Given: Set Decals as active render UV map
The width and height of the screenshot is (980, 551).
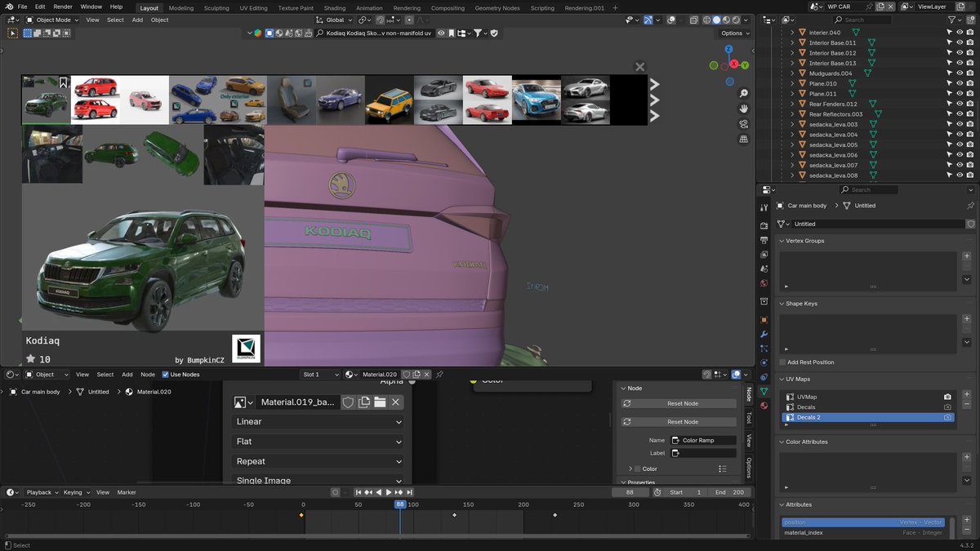Looking at the screenshot, I should point(947,407).
